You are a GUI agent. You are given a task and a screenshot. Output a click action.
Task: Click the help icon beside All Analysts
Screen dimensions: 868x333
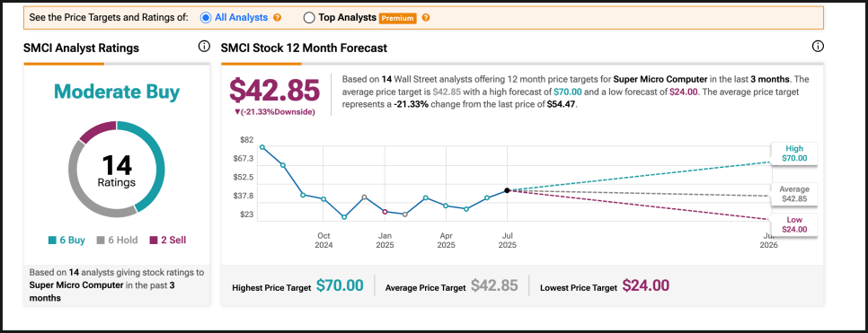coord(278,18)
